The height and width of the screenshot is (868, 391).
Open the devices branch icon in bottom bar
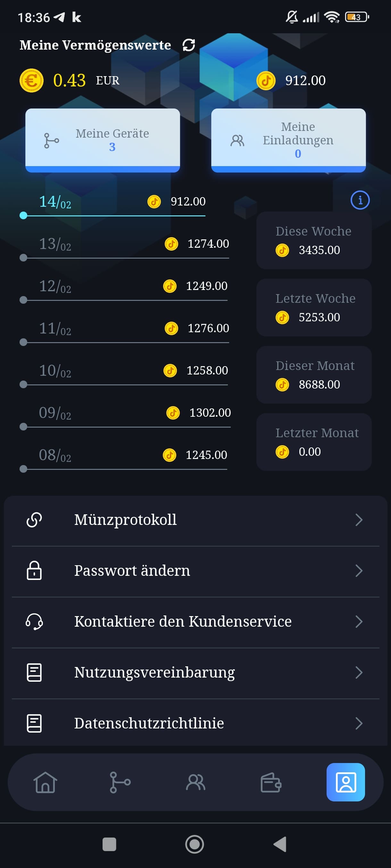pyautogui.click(x=120, y=783)
